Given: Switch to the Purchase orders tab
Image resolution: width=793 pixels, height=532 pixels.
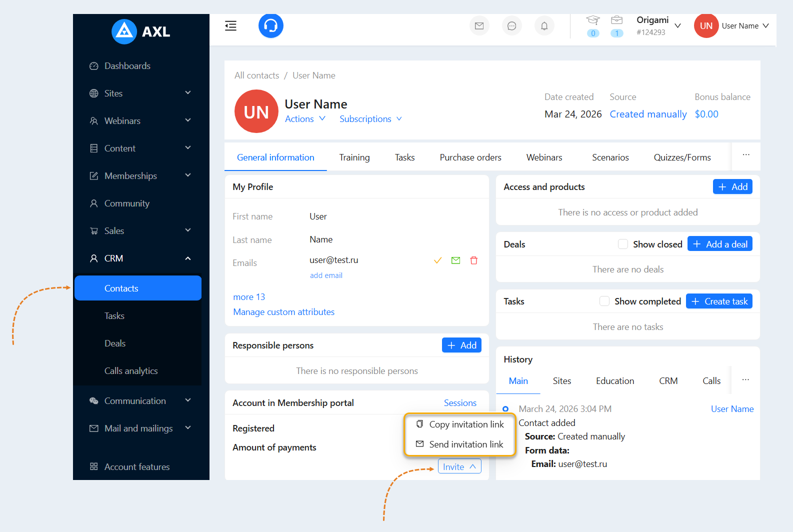Looking at the screenshot, I should coord(470,157).
